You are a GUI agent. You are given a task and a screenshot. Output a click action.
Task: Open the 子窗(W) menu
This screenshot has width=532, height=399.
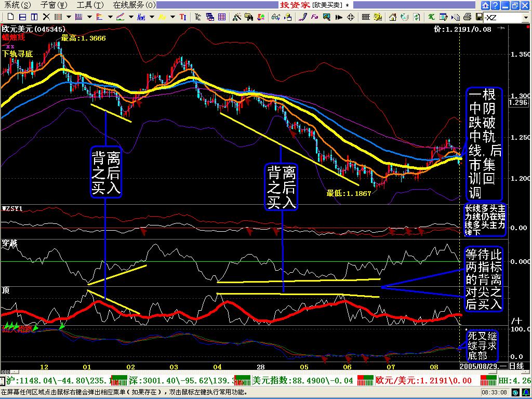tap(54, 5)
